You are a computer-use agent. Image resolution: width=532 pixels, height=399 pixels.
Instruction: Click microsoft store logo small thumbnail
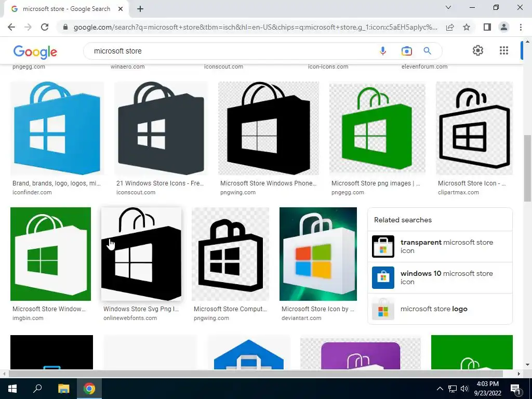pyautogui.click(x=383, y=309)
